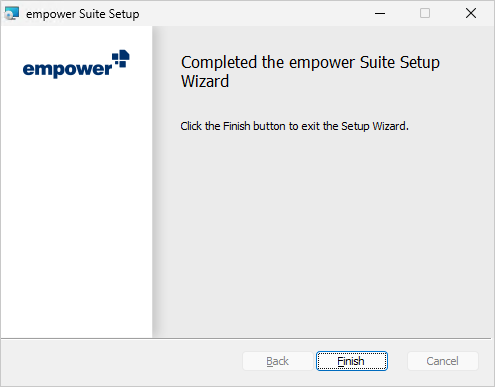Screen dimensions: 495x387
Task: Click the Finish button
Action: (x=352, y=361)
